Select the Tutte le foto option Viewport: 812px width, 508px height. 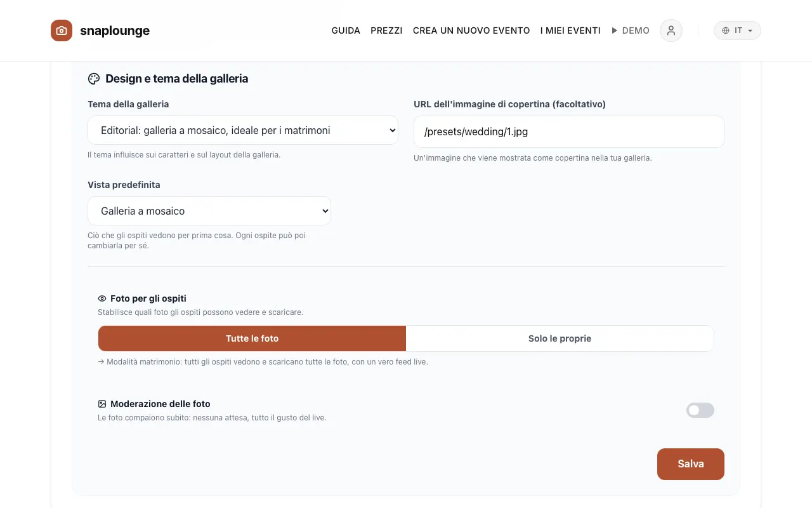[x=252, y=338]
